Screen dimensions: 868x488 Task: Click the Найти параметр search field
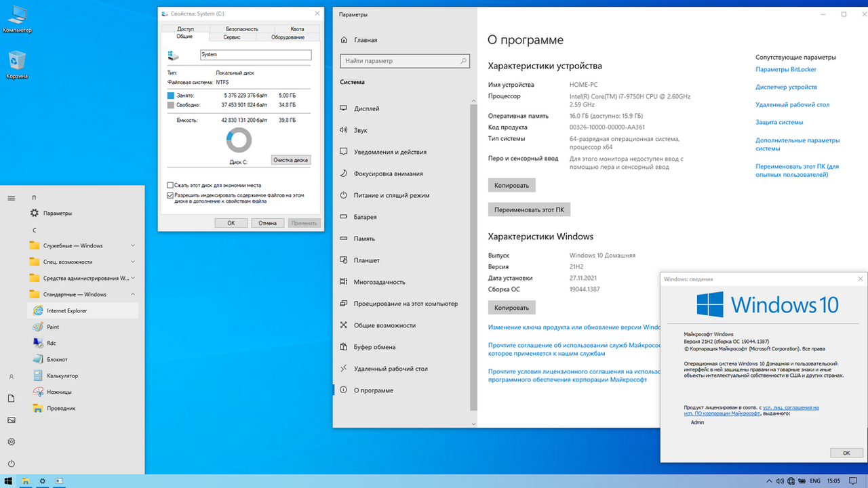[x=405, y=61]
